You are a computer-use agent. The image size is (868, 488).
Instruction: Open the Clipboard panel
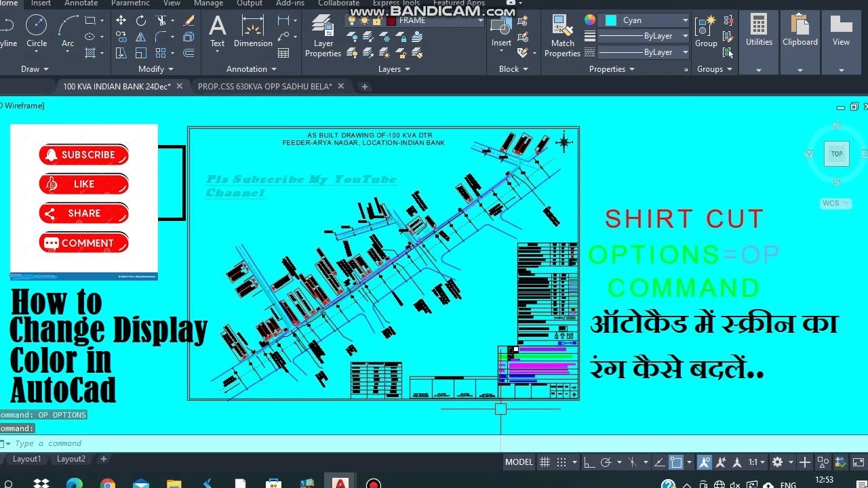(800, 30)
